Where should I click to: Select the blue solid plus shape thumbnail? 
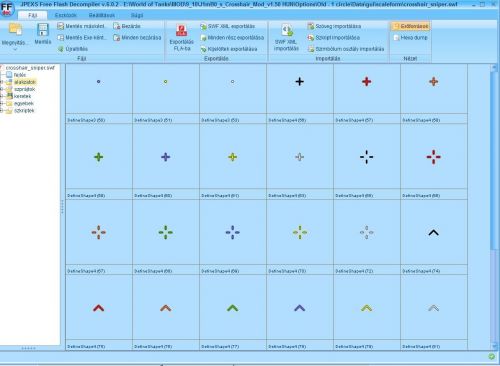coord(166,157)
